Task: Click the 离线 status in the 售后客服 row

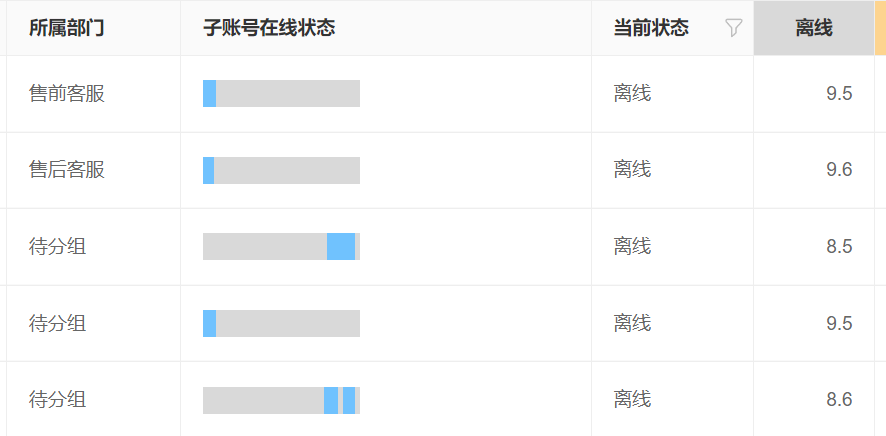Action: (632, 169)
